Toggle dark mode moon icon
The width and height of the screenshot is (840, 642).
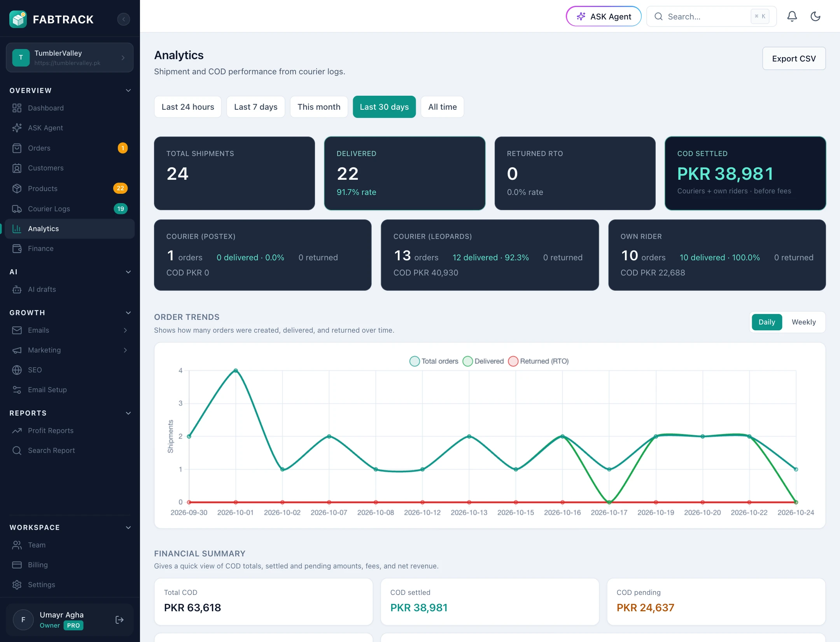pos(815,16)
